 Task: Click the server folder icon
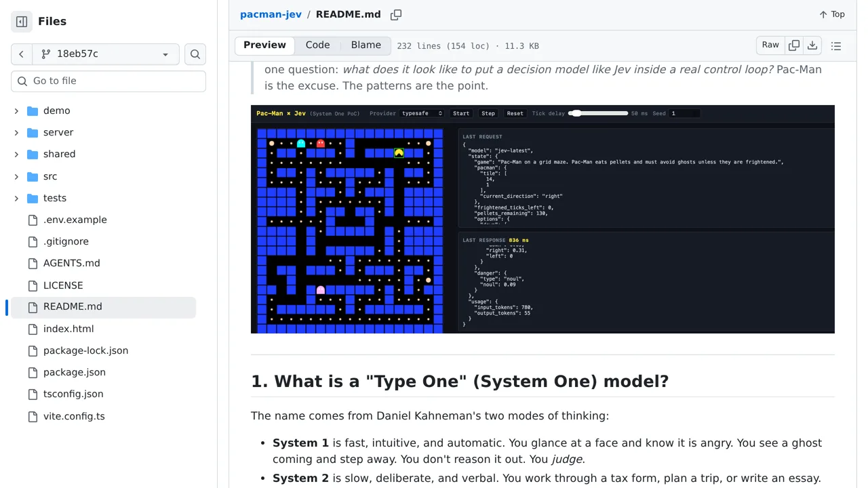point(33,132)
